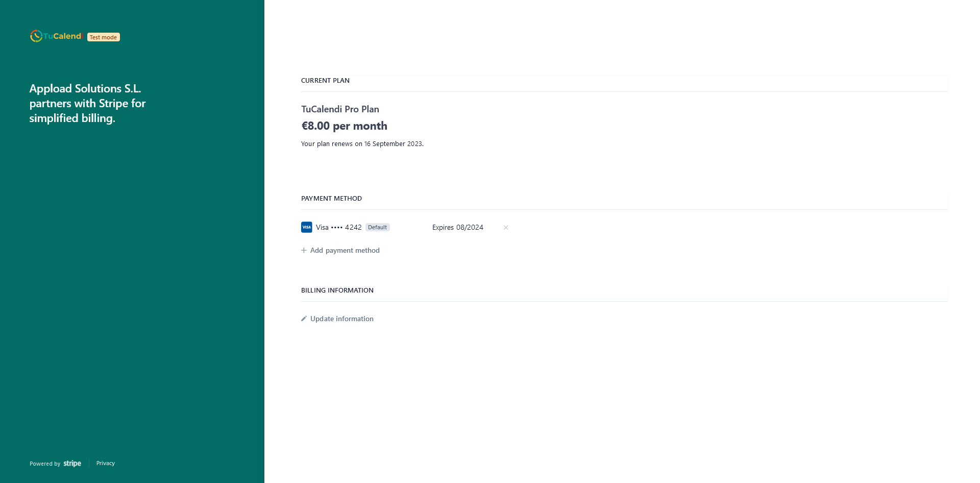Select the Visa •••• 4242 card text

tap(339, 227)
